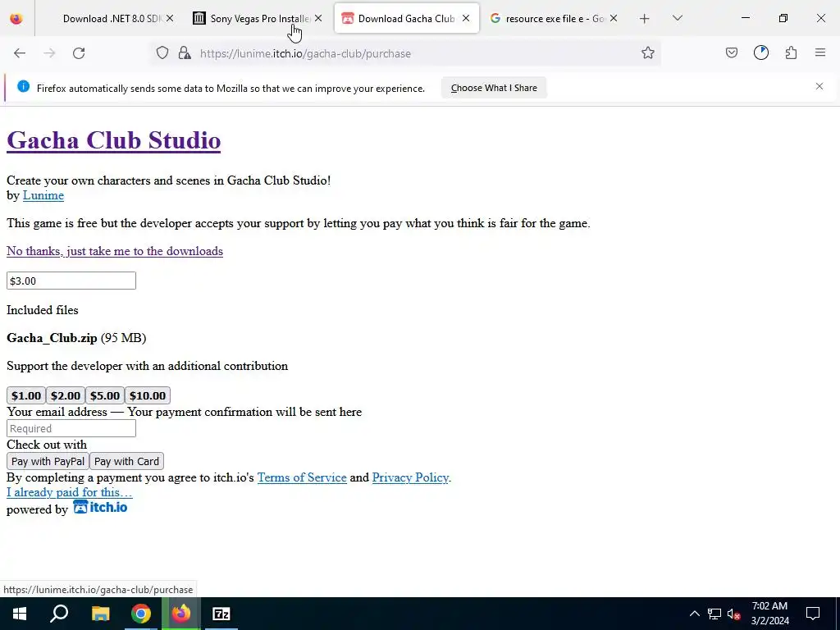840x630 pixels.
Task: Open the itch.io logo link
Action: tap(100, 507)
